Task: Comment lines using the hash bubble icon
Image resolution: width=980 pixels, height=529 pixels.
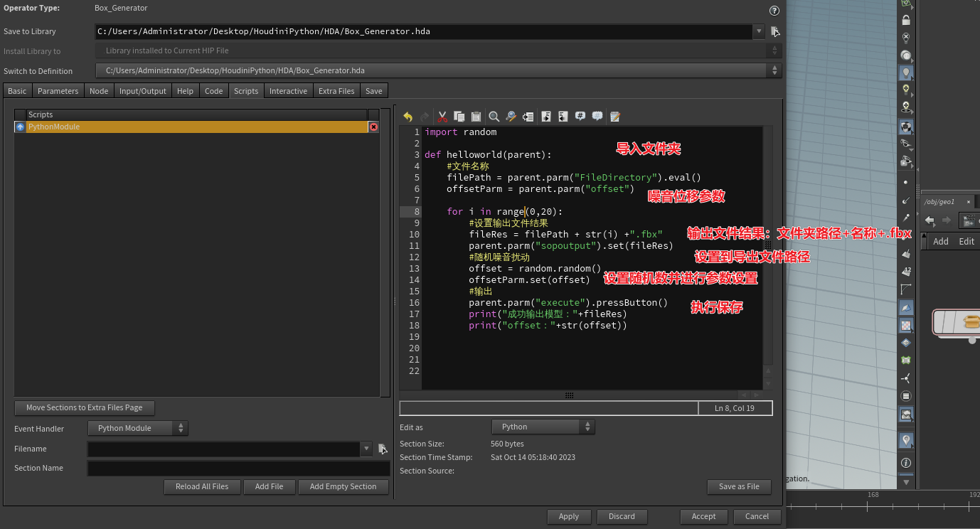Action: pyautogui.click(x=580, y=116)
